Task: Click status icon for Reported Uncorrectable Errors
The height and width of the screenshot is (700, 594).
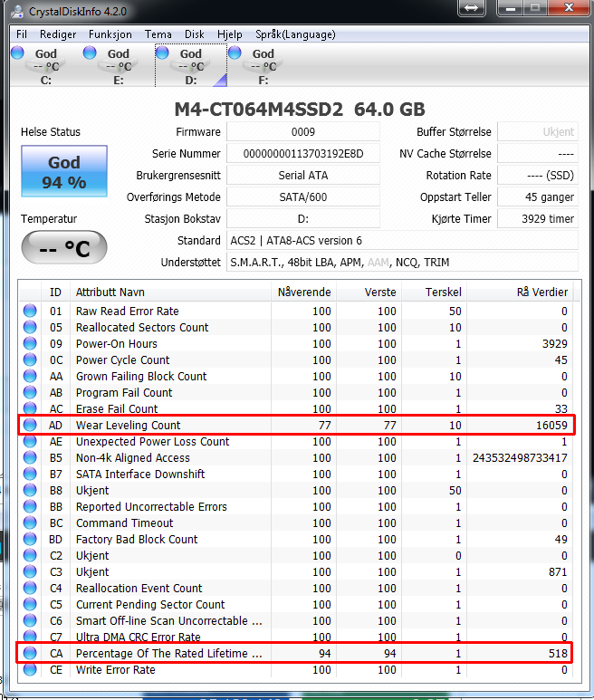Action: click(30, 506)
